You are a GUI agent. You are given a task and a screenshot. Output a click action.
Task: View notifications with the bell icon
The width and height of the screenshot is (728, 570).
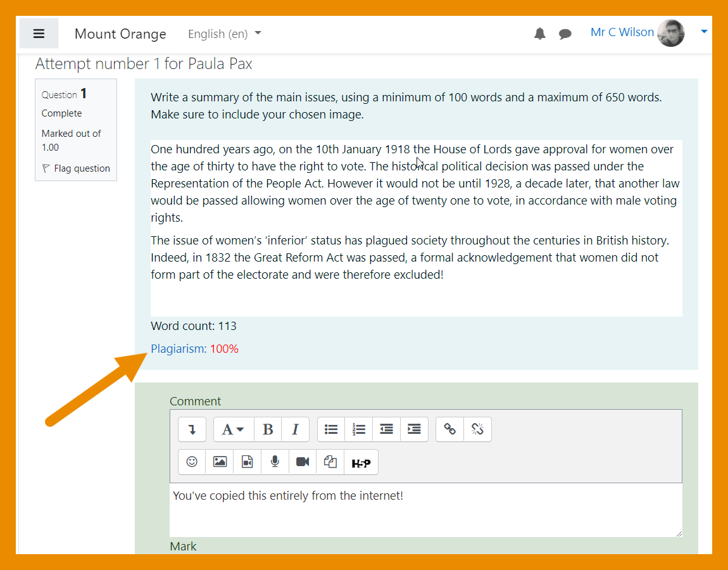click(540, 34)
